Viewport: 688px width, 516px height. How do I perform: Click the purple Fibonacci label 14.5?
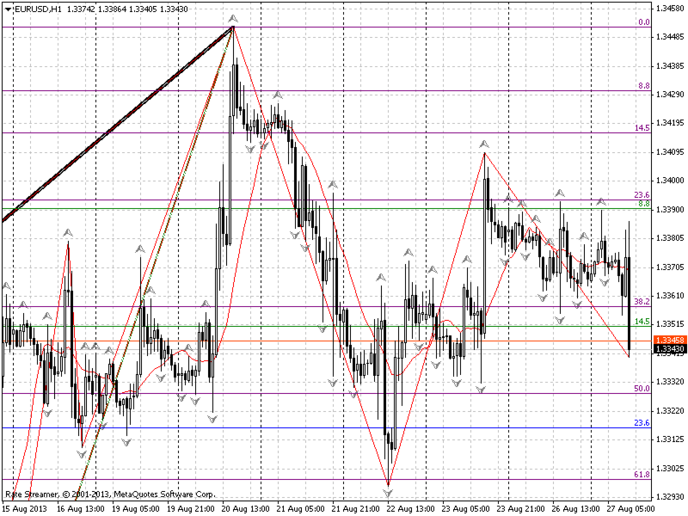point(642,128)
